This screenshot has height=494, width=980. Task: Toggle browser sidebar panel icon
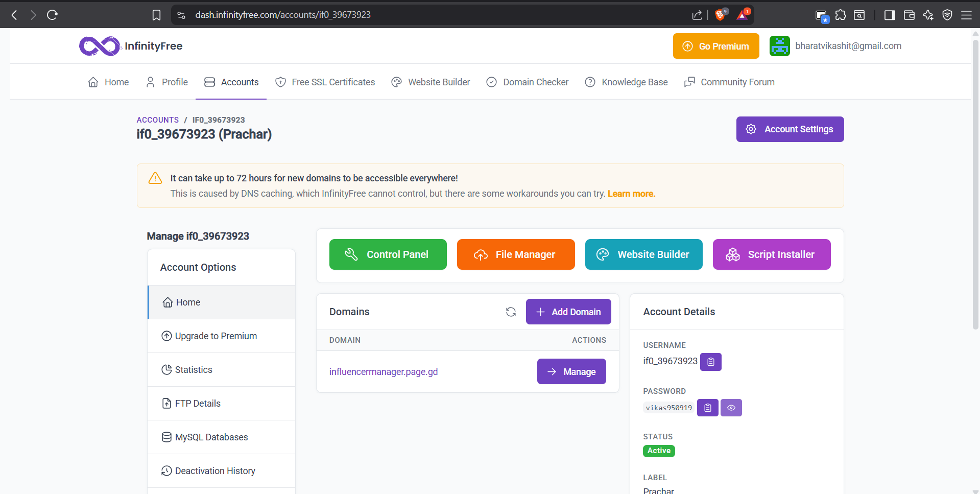pyautogui.click(x=890, y=15)
